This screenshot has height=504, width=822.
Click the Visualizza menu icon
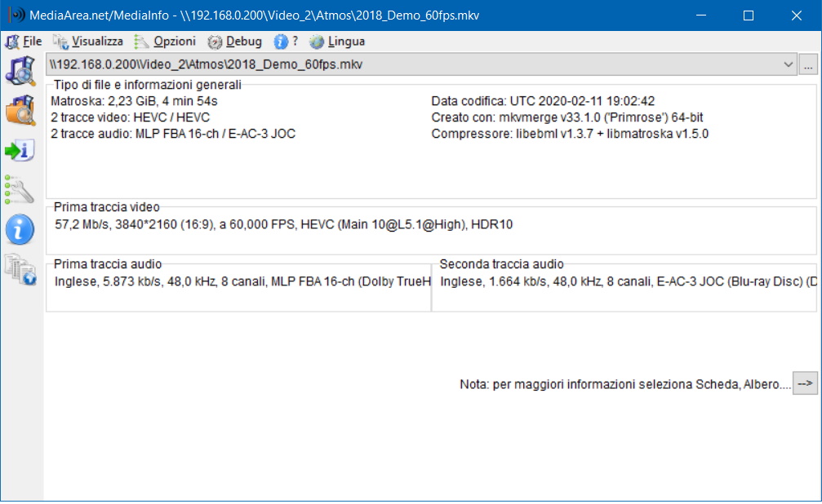pyautogui.click(x=60, y=42)
